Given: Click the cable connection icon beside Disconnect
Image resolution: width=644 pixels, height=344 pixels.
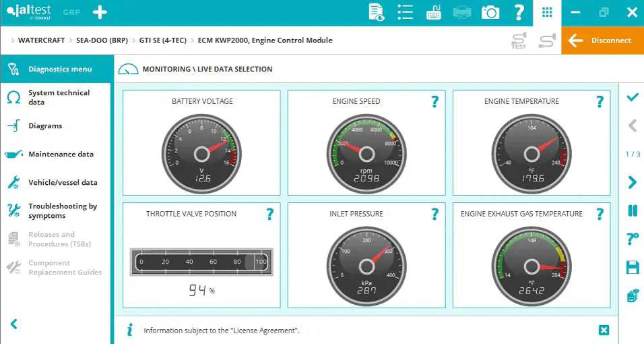Looking at the screenshot, I should coord(547,40).
